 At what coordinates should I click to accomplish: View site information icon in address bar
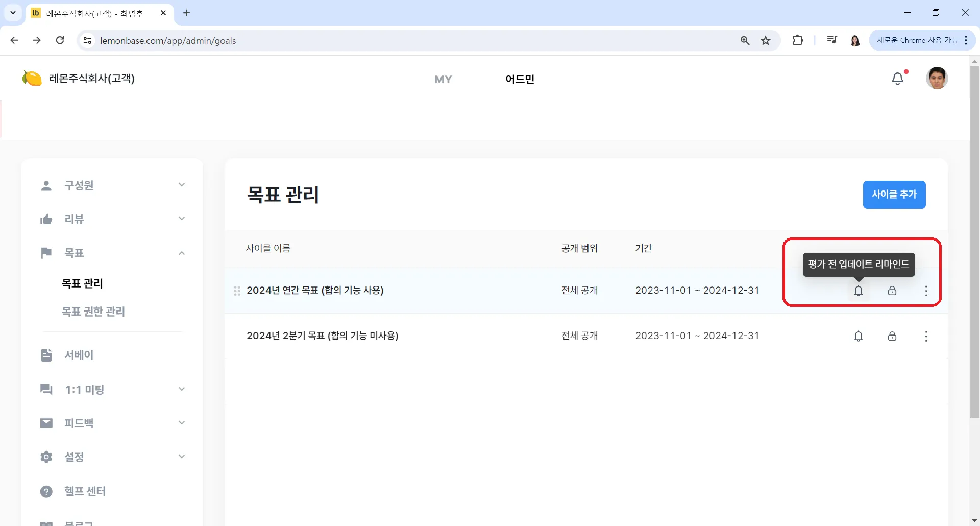(x=88, y=40)
